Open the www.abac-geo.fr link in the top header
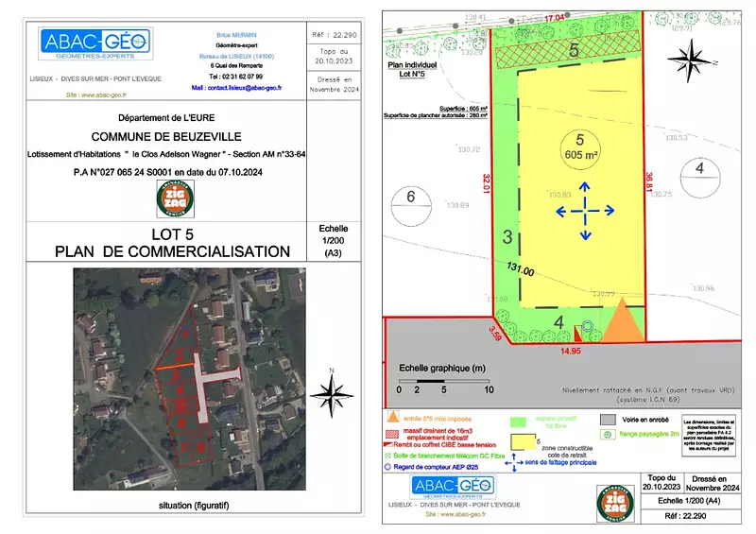Image resolution: width=756 pixels, height=534 pixels. point(101,95)
